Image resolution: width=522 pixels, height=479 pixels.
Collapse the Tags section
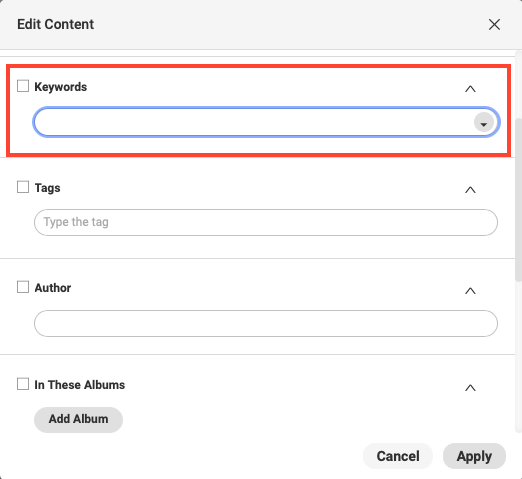[470, 190]
